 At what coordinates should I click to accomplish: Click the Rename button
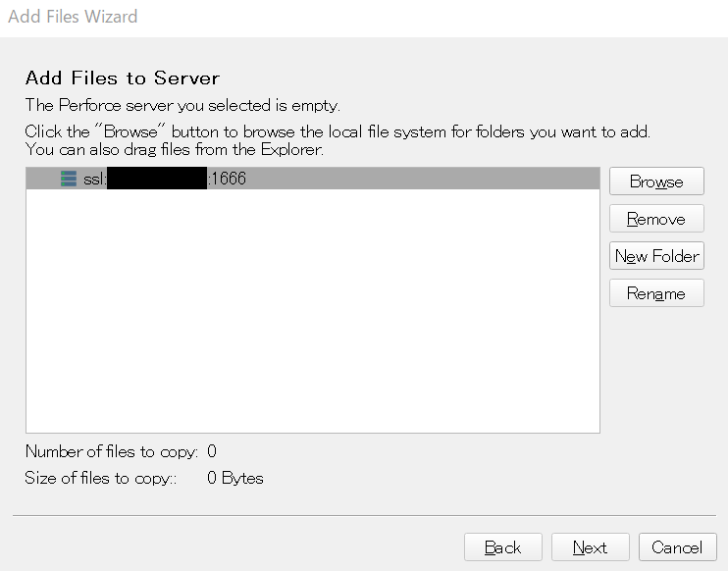click(x=656, y=293)
